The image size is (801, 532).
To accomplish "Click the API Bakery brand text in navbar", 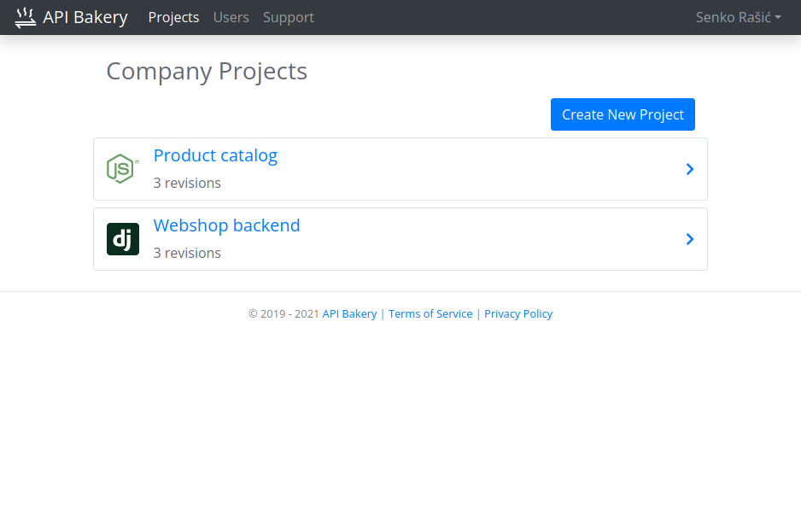I will point(85,17).
